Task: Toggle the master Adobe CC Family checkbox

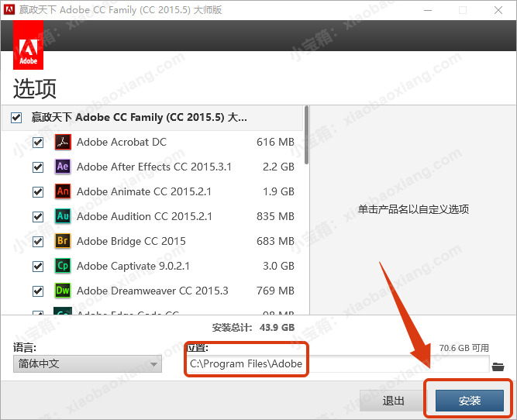Action: point(17,118)
